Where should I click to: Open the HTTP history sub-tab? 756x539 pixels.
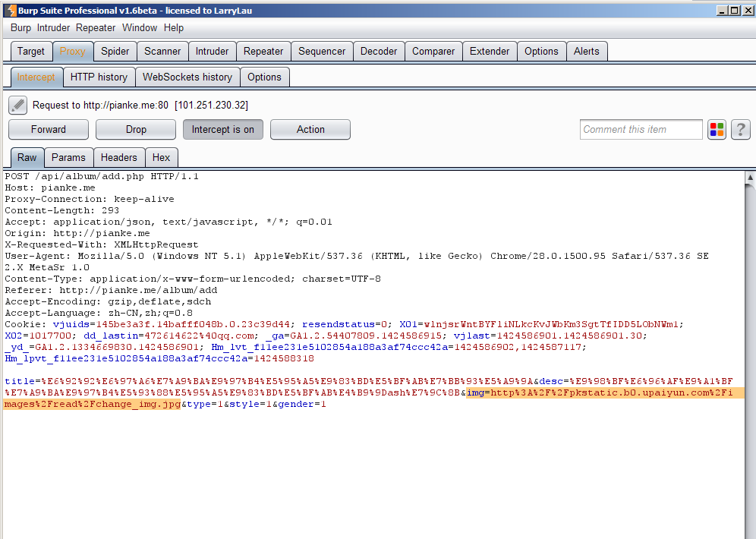(99, 77)
